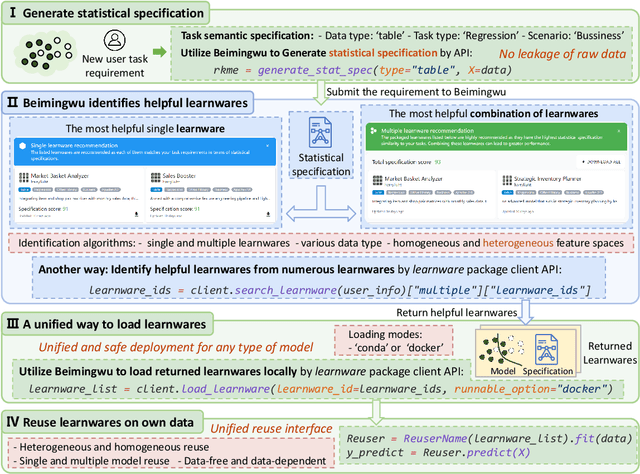Click Specification score on Sales Booster card
This screenshot has width=640, height=474.
[175, 209]
